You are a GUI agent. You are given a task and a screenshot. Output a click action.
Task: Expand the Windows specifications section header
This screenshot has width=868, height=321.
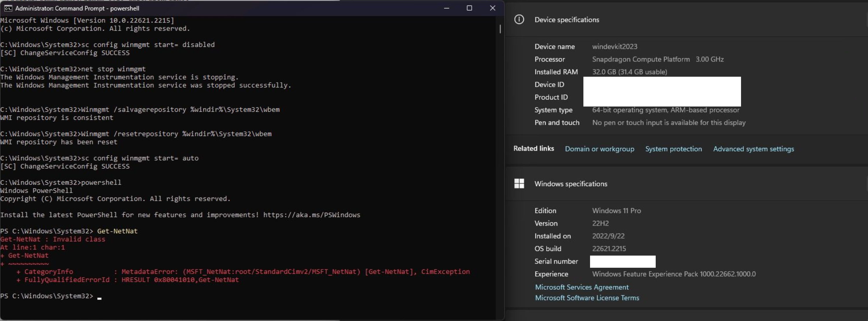coord(686,184)
